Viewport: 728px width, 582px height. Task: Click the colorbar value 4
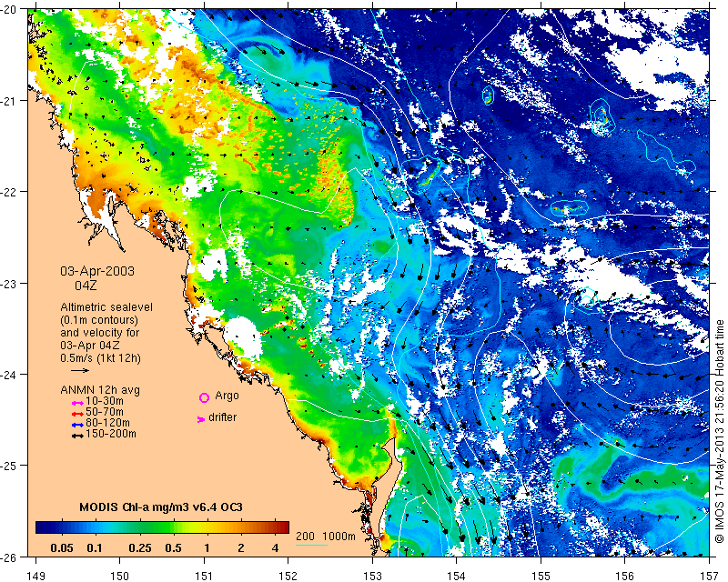276,548
